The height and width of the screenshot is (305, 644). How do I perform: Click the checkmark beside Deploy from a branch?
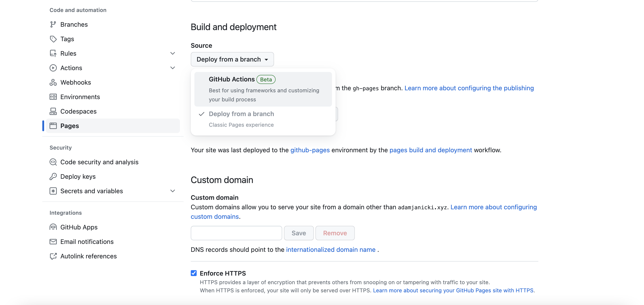click(x=201, y=114)
